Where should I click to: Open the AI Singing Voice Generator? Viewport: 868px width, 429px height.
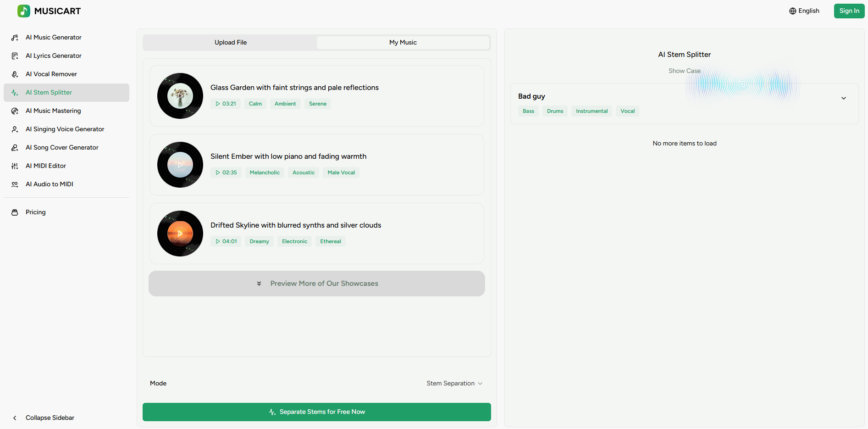(65, 129)
